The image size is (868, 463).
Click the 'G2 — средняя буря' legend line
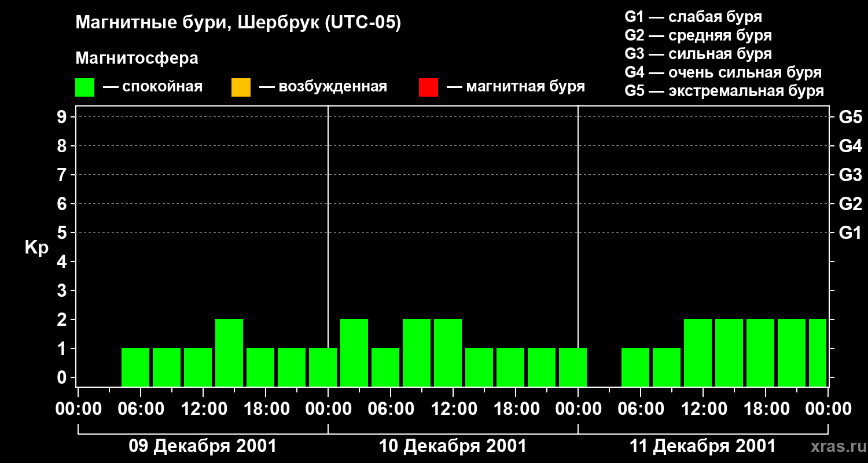coord(698,35)
